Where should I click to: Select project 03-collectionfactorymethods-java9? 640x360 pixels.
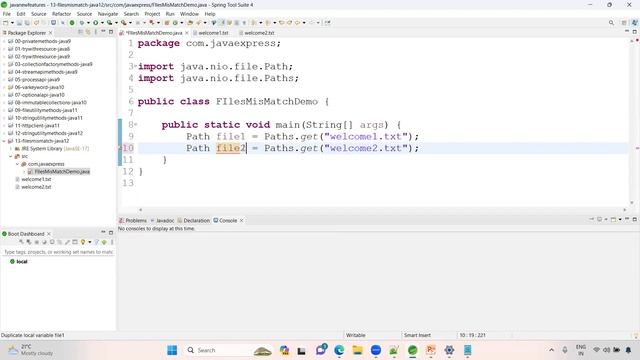pyautogui.click(x=53, y=64)
